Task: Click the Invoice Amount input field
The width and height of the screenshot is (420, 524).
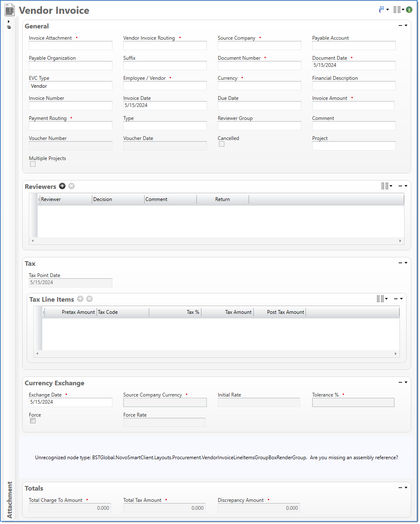Action: pos(353,106)
